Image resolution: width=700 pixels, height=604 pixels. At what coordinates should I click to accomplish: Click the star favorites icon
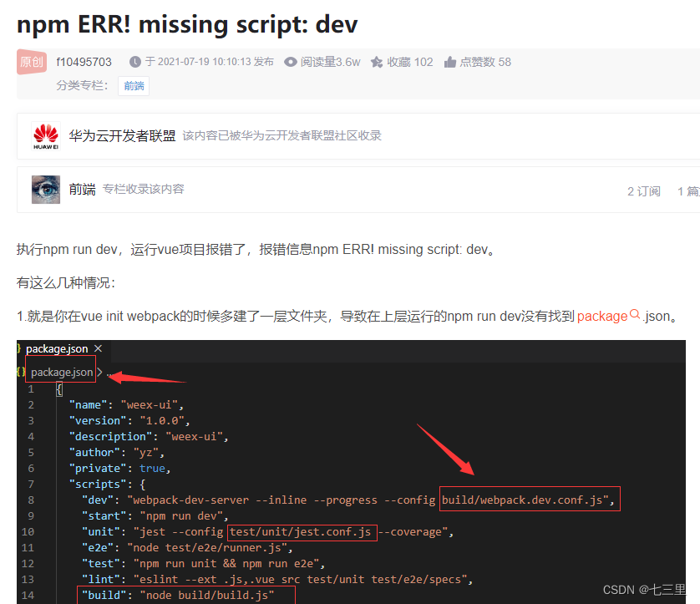click(377, 62)
